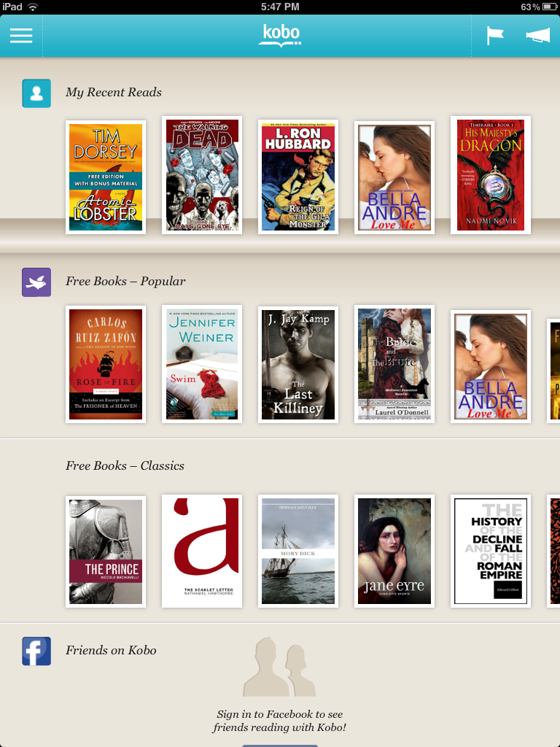
Task: Open The Scarlet Letter cover
Action: pos(202,551)
